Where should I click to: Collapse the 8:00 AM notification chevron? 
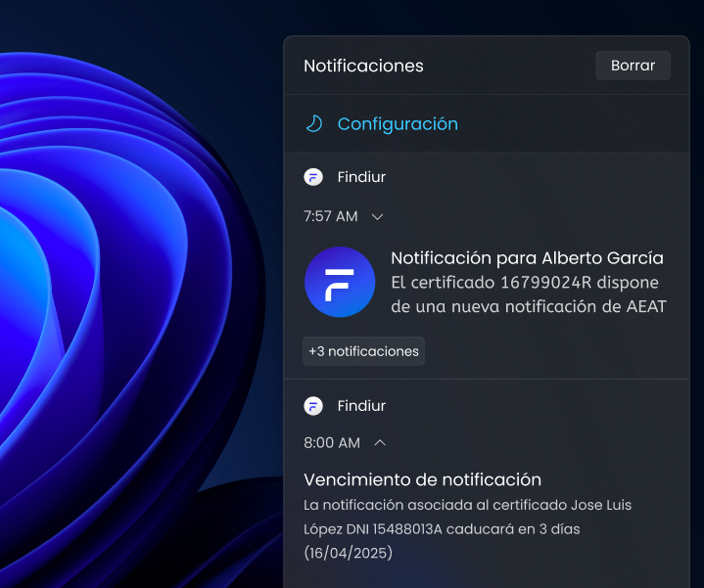pyautogui.click(x=380, y=442)
